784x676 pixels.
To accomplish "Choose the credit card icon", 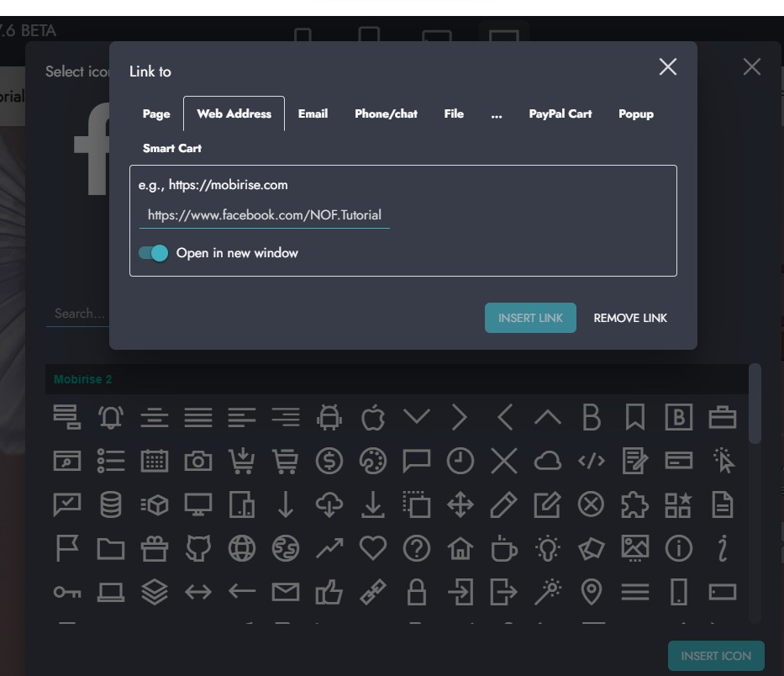I will click(678, 461).
